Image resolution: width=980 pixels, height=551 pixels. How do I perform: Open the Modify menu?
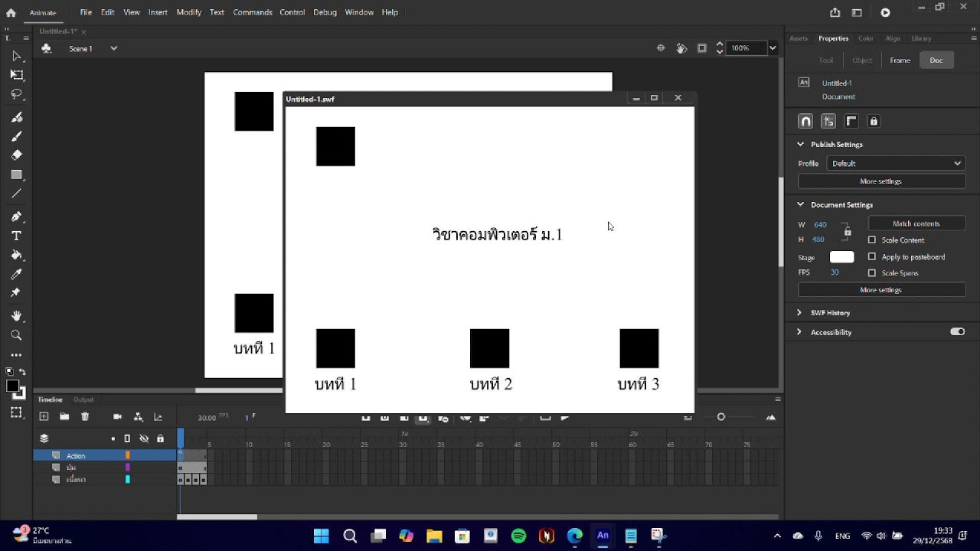click(x=189, y=12)
